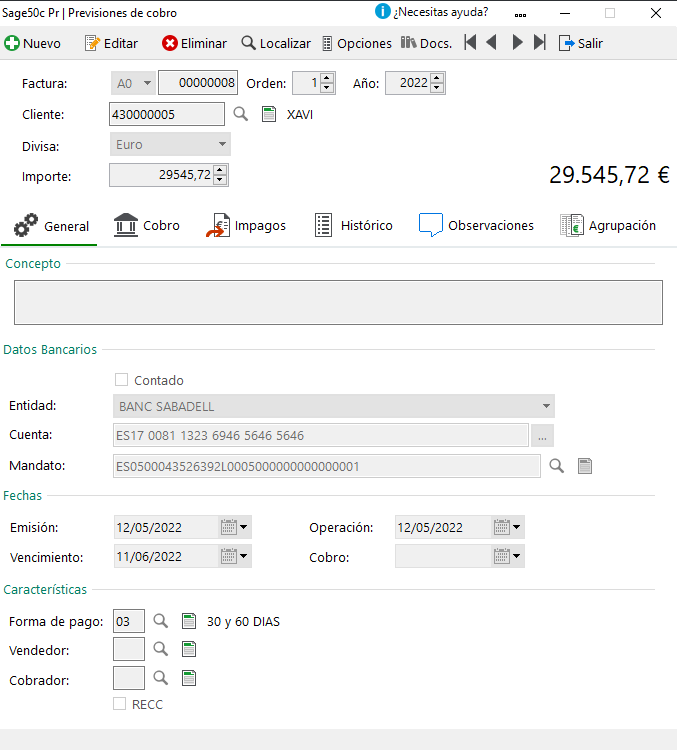The width and height of the screenshot is (677, 750).
Task: Decrease the Año value
Action: point(436,88)
